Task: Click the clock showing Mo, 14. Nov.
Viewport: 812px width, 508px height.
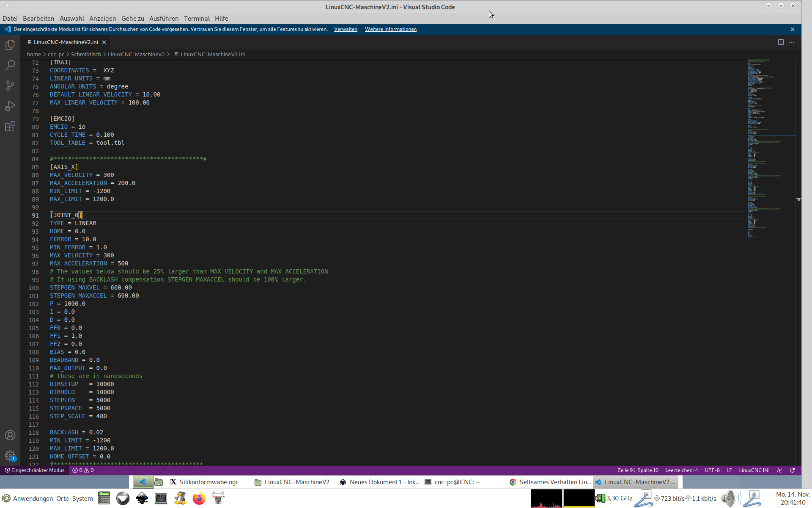Action: [793, 498]
